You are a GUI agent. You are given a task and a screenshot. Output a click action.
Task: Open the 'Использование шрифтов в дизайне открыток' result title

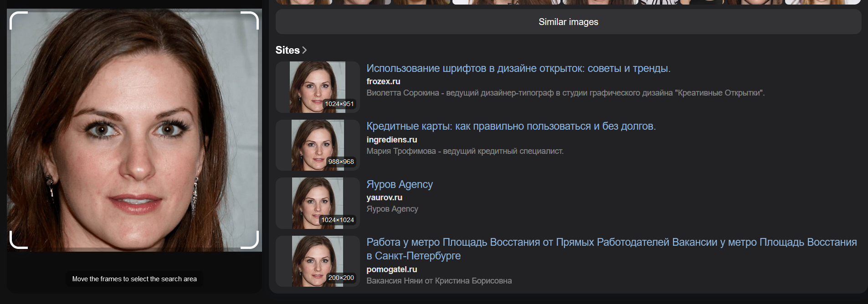(518, 68)
